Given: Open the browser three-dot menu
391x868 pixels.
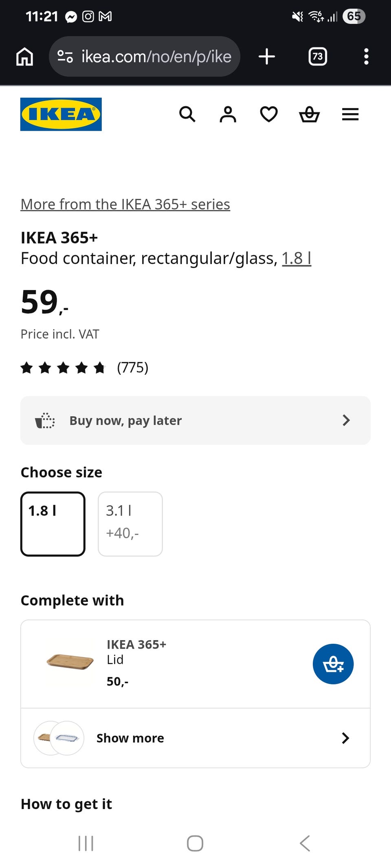Looking at the screenshot, I should (x=366, y=57).
